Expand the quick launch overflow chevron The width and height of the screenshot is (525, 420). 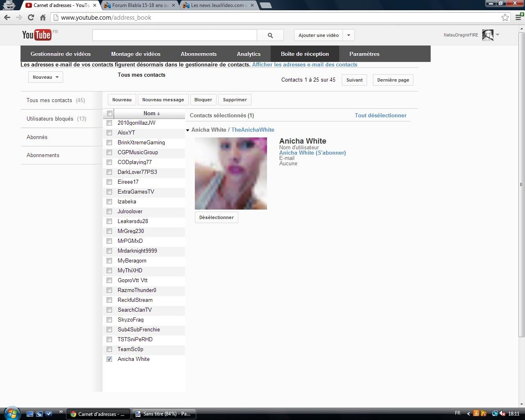click(61, 411)
